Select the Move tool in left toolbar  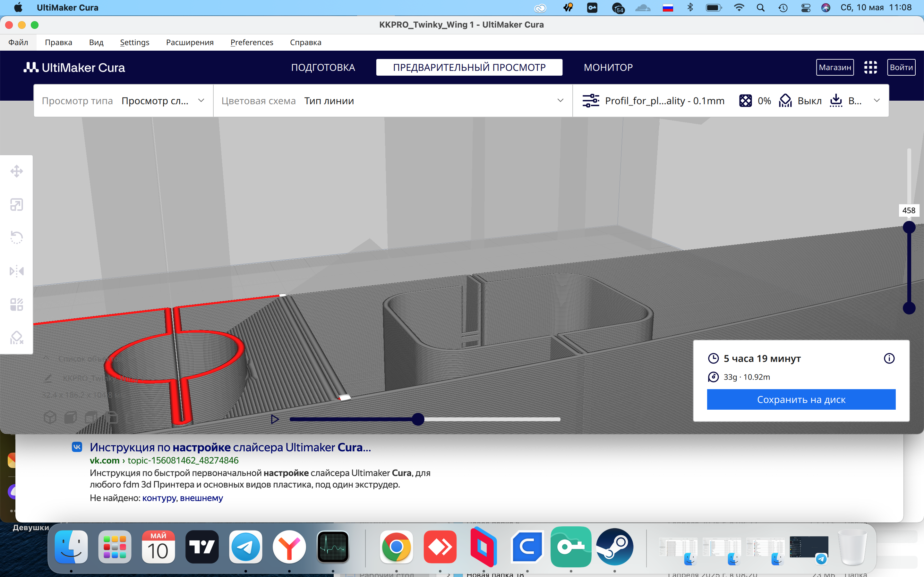pos(16,171)
